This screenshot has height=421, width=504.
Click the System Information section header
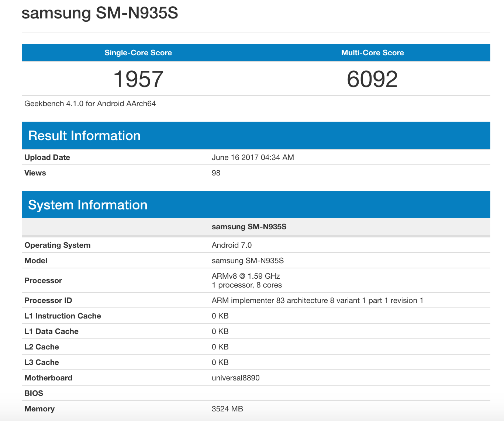(88, 205)
